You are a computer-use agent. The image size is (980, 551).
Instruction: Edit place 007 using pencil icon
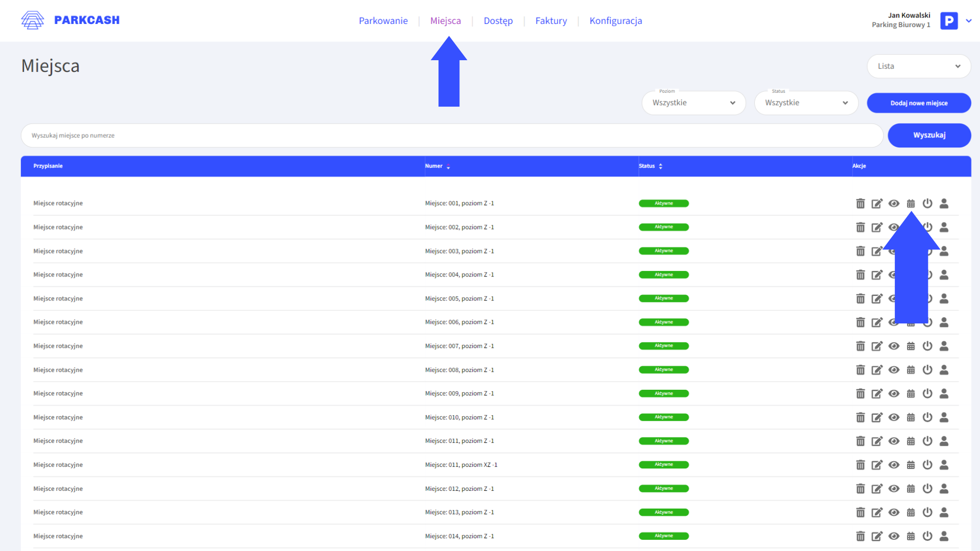(x=877, y=346)
